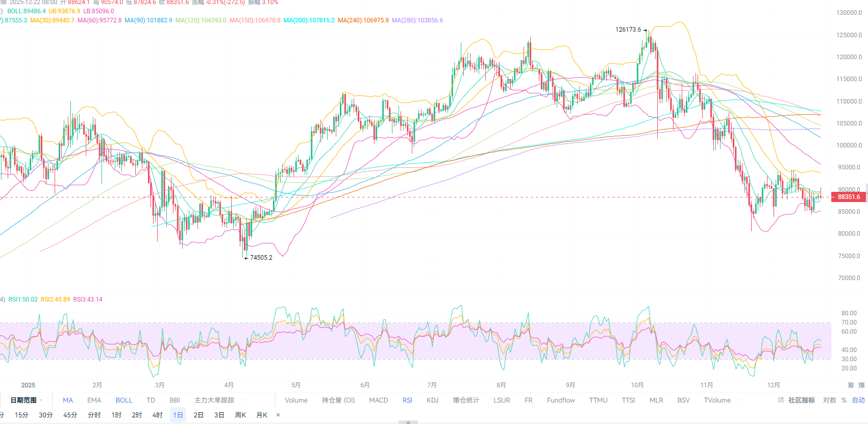Toggle the % percentage scale mode
Viewport: 868px width, 424px height.
coord(844,400)
